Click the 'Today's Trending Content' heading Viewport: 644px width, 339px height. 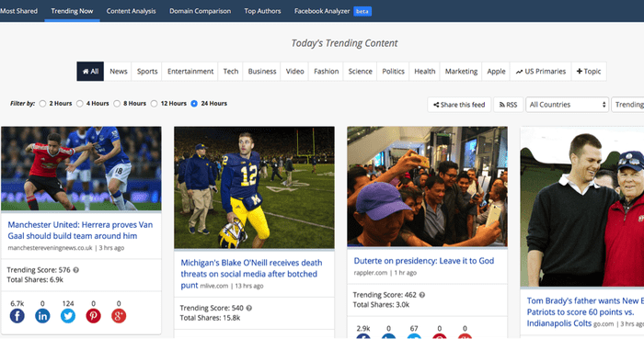click(344, 43)
